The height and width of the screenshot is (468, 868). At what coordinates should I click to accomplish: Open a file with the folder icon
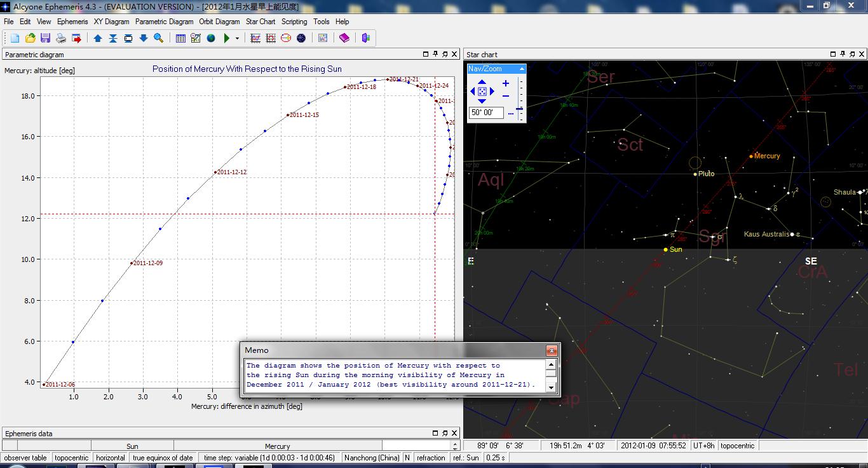tap(30, 38)
